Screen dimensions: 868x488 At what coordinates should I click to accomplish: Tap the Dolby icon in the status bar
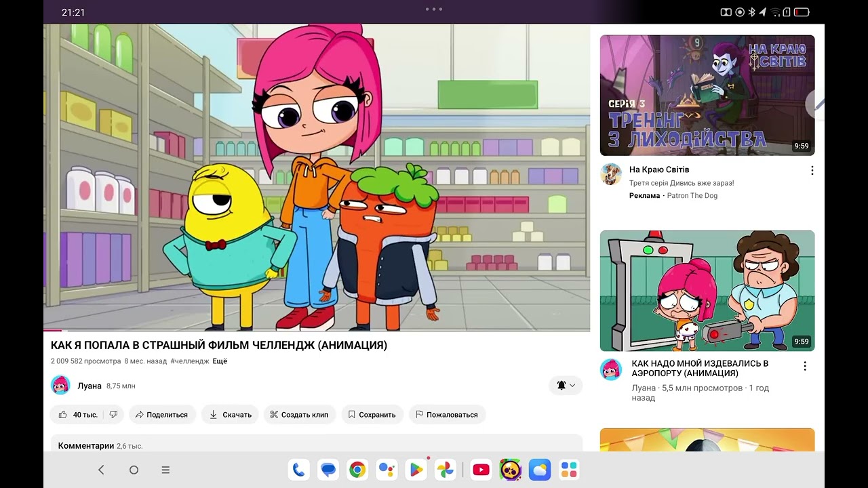pyautogui.click(x=725, y=12)
